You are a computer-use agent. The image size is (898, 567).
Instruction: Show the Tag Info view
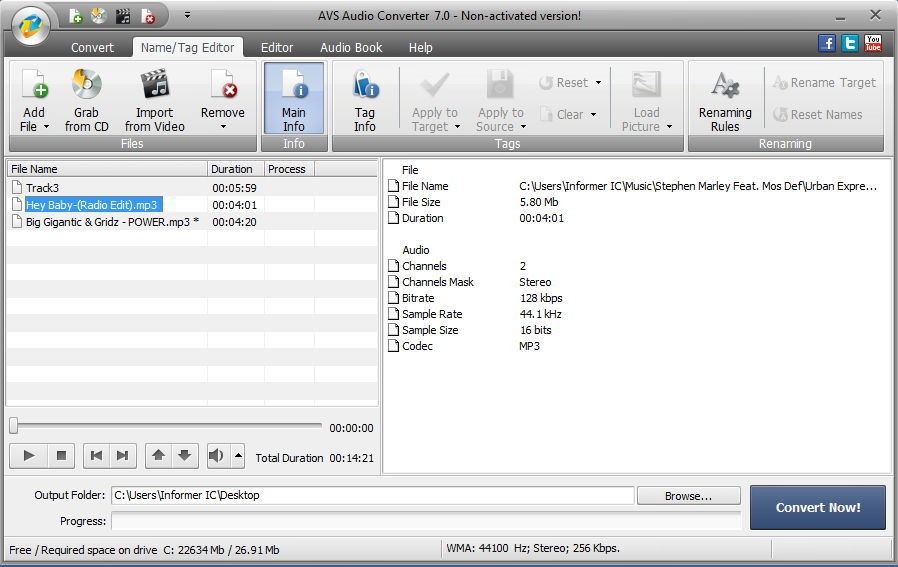point(365,100)
